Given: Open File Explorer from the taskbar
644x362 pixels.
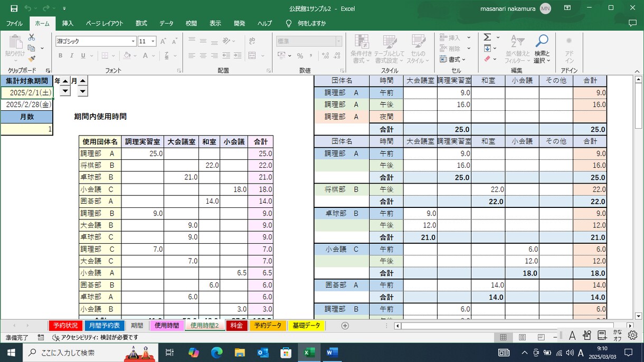Looking at the screenshot, I should [x=240, y=353].
